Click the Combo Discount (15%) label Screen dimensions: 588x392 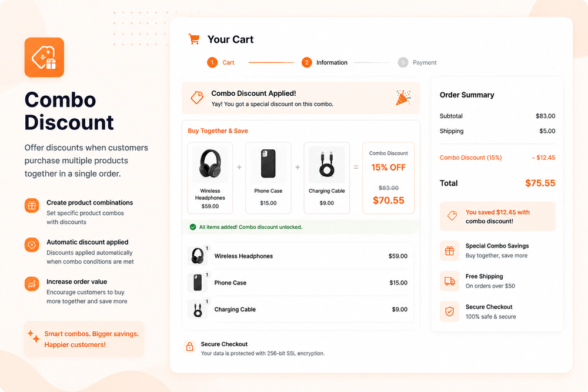(x=470, y=158)
